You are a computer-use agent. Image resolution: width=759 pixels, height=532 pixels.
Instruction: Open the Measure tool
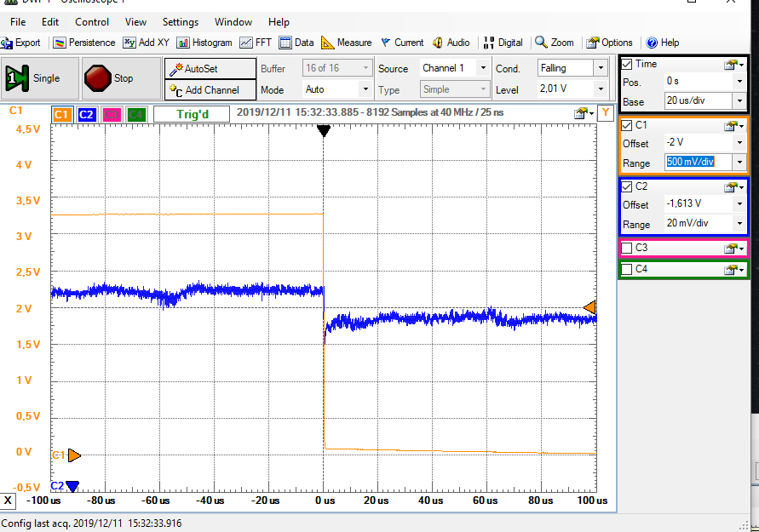pyautogui.click(x=347, y=43)
